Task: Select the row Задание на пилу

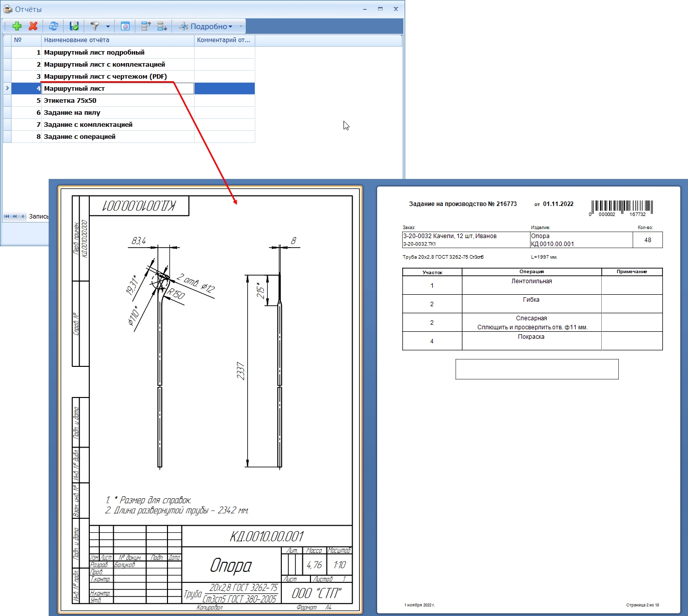Action: (x=133, y=112)
